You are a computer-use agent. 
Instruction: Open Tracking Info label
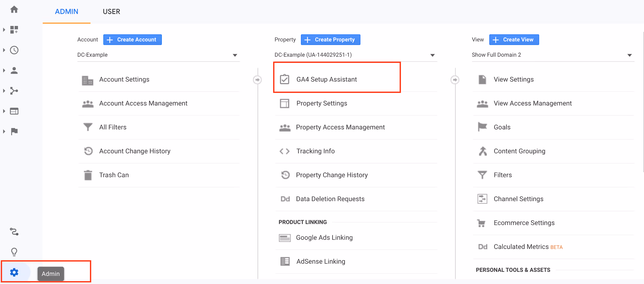point(315,151)
